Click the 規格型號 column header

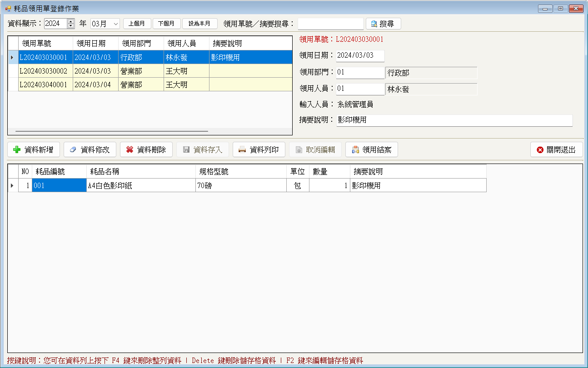[x=241, y=171]
